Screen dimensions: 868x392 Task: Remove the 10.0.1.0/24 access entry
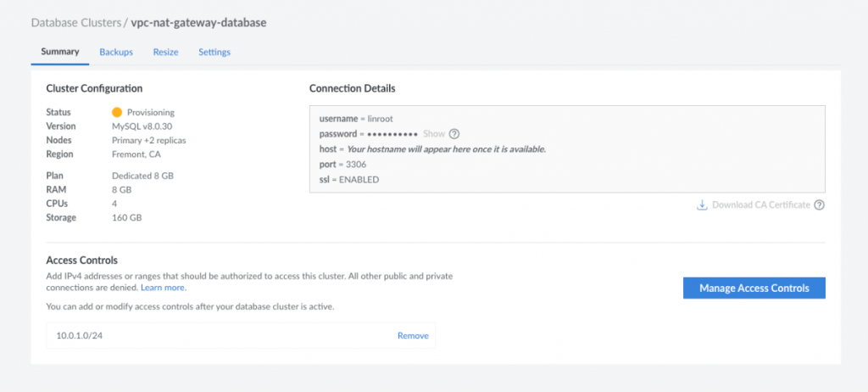413,336
